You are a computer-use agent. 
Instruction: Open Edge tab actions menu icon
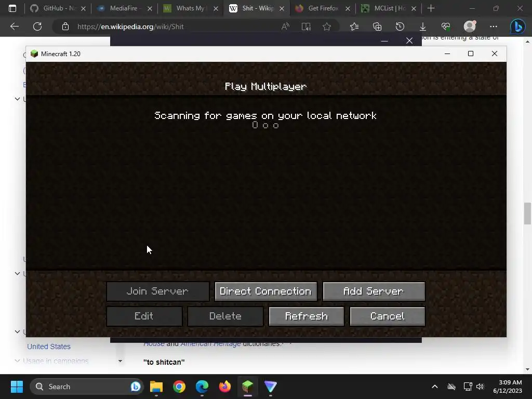coord(12,8)
